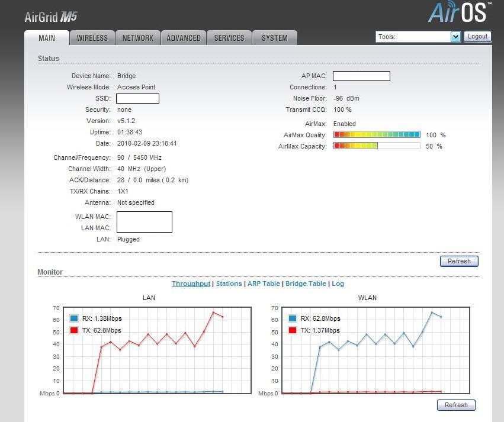Click blue RX legend swatch in LAN graph

pyautogui.click(x=74, y=318)
